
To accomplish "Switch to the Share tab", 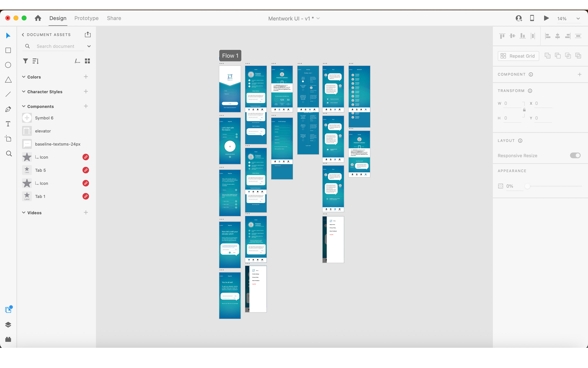I will 114,18.
